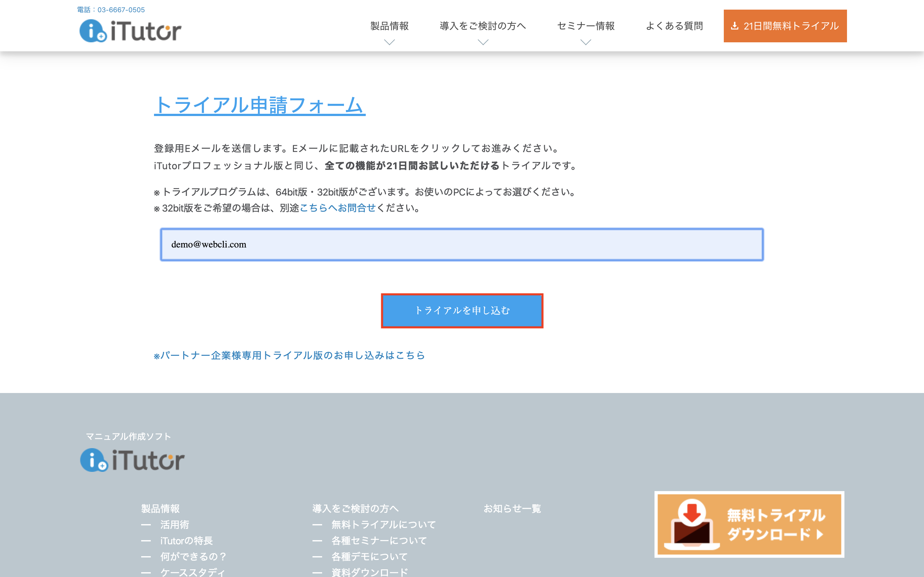This screenshot has height=577, width=924.
Task: Open the partner company trial application link
Action: (289, 355)
